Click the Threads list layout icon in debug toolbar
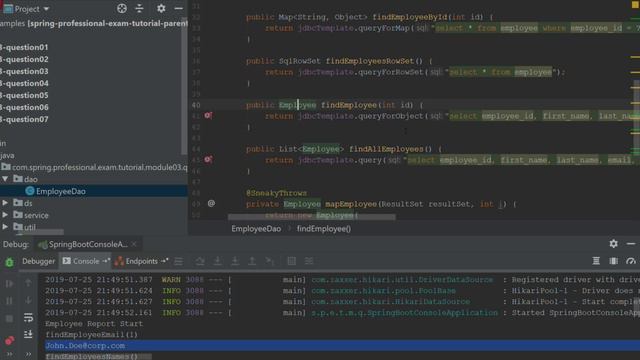This screenshot has width=640, height=360. point(596,261)
